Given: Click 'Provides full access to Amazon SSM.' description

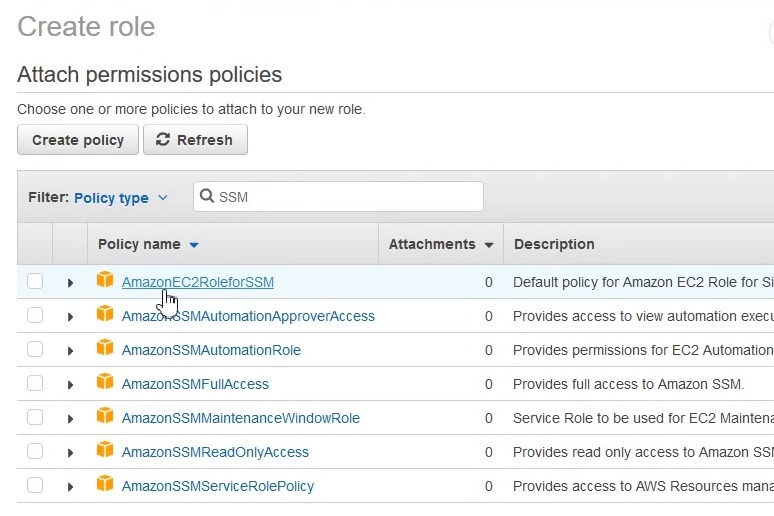Looking at the screenshot, I should point(628,385).
